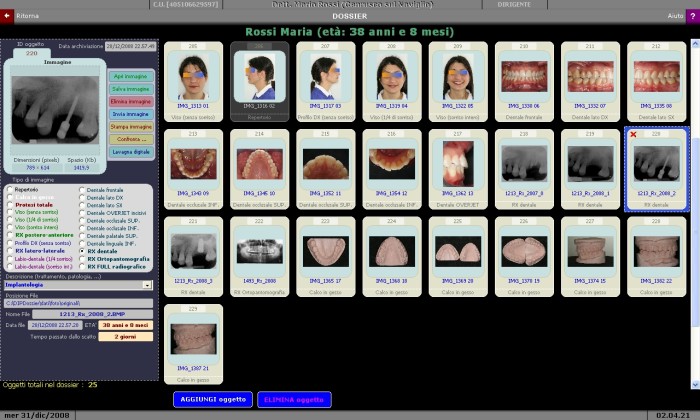Select Repertorio radio button

tap(10, 190)
